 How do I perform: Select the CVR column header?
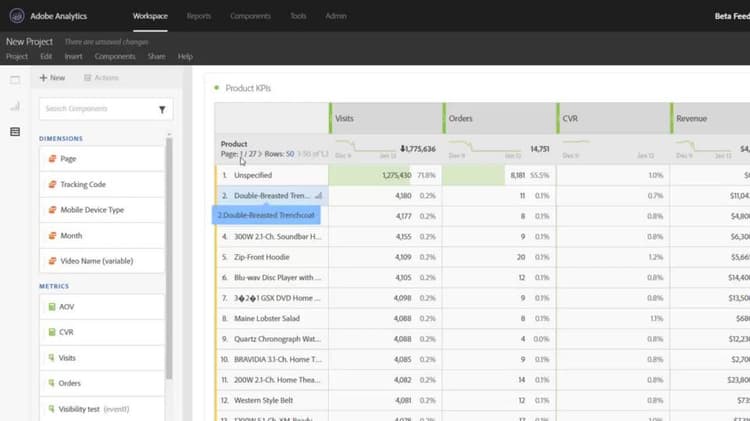[x=614, y=118]
